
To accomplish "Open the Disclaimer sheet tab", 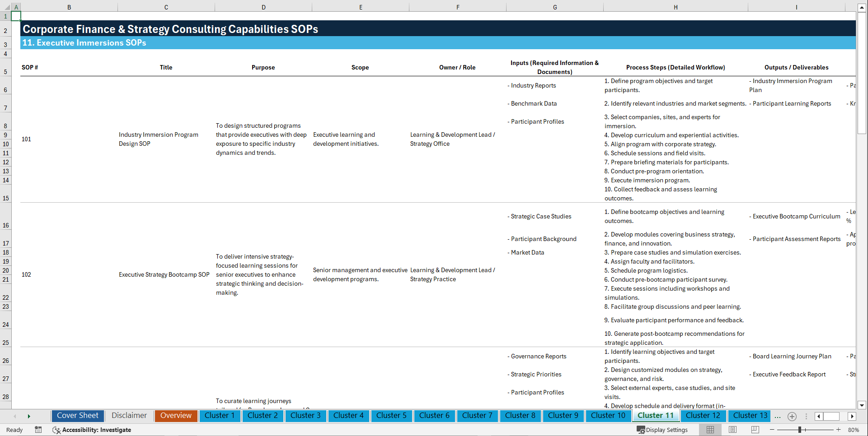I will pos(129,416).
